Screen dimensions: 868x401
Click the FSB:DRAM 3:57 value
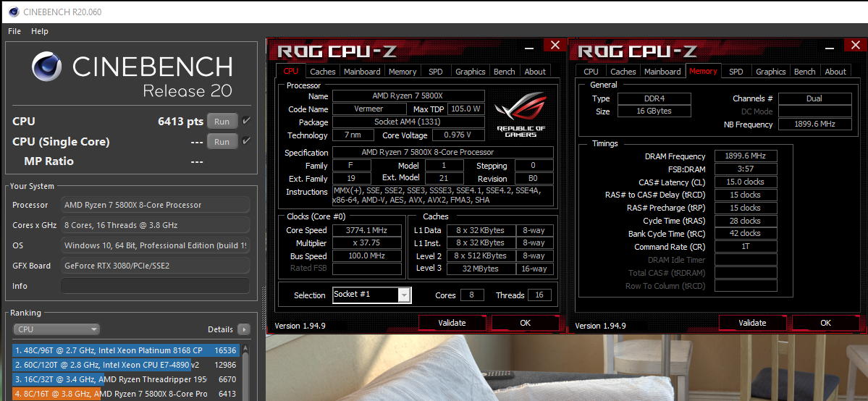click(746, 169)
